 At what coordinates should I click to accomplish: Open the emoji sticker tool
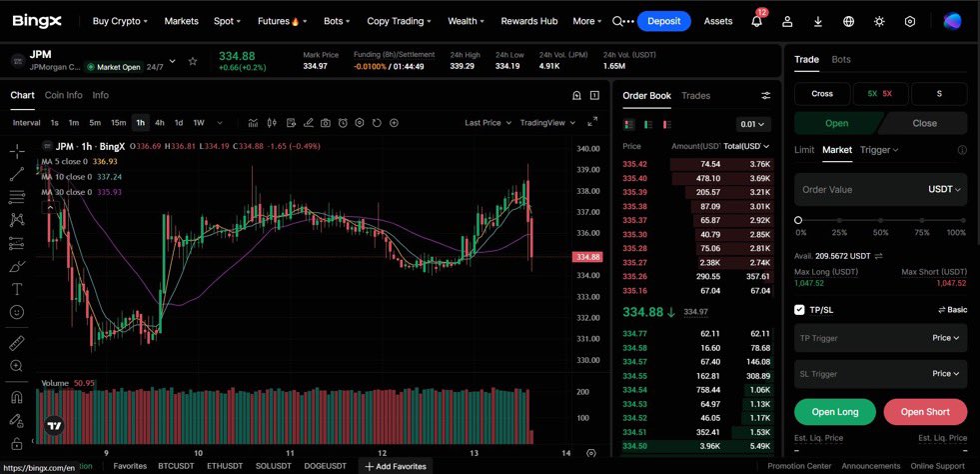point(17,311)
